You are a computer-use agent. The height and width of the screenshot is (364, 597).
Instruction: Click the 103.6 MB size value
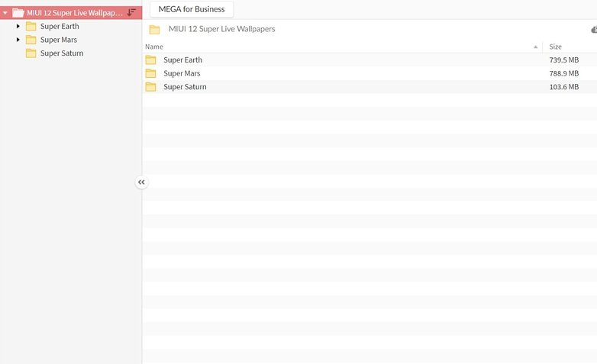(564, 87)
